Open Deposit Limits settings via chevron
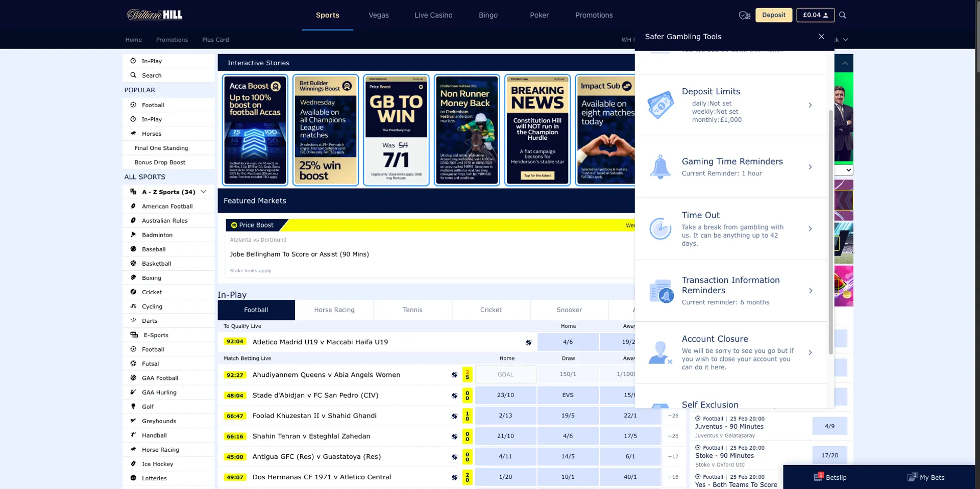 pyautogui.click(x=811, y=105)
